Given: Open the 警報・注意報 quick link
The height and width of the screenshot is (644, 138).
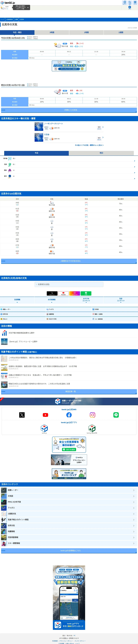Looking at the screenshot, I should 115,314.
